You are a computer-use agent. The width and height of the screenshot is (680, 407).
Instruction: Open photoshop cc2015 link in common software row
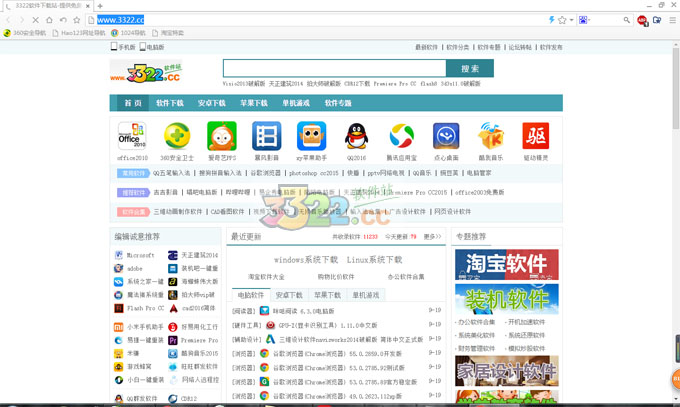tap(314, 173)
